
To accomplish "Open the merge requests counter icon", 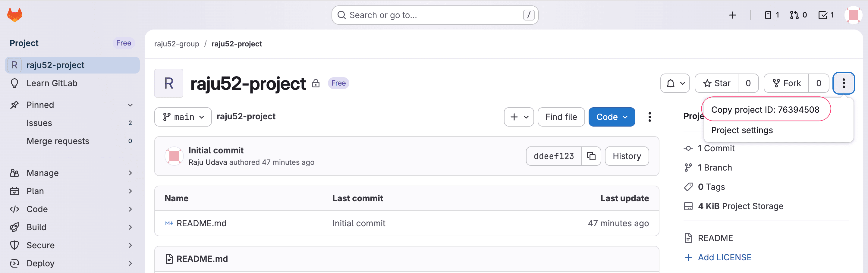I will click(798, 15).
